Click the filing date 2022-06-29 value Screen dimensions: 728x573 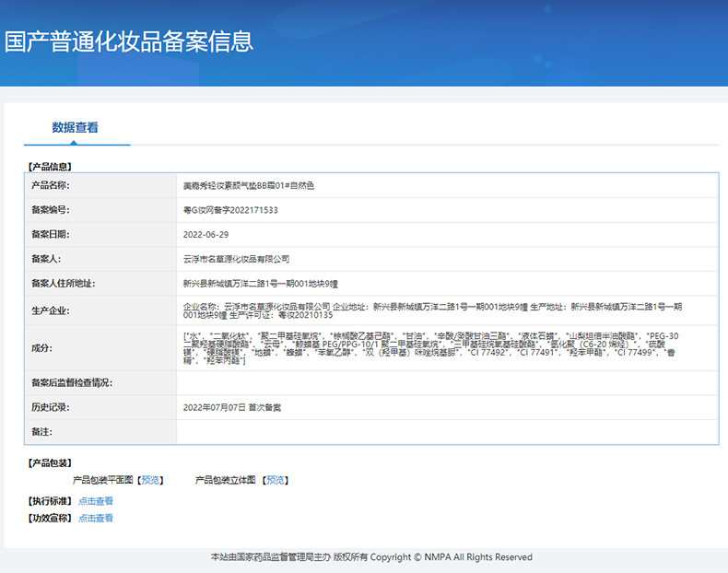coord(205,235)
